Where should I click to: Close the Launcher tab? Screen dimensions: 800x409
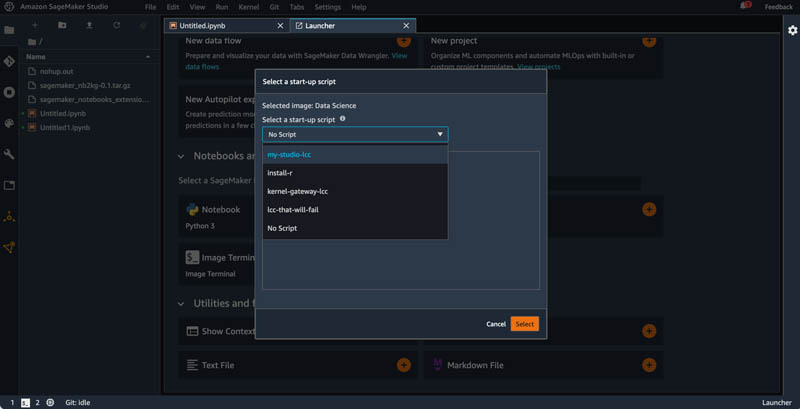[x=406, y=25]
